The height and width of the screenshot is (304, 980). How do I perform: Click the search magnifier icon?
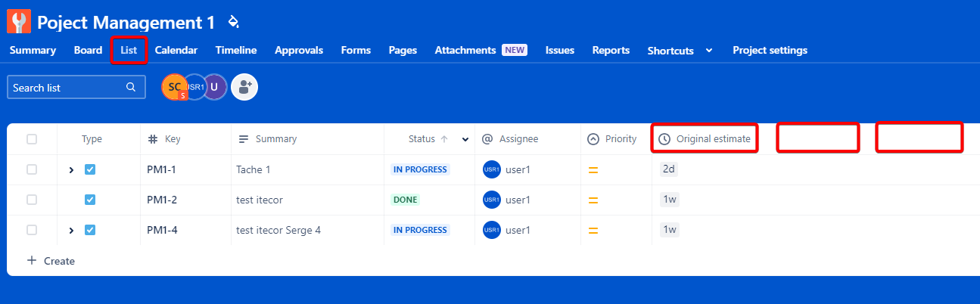(131, 88)
